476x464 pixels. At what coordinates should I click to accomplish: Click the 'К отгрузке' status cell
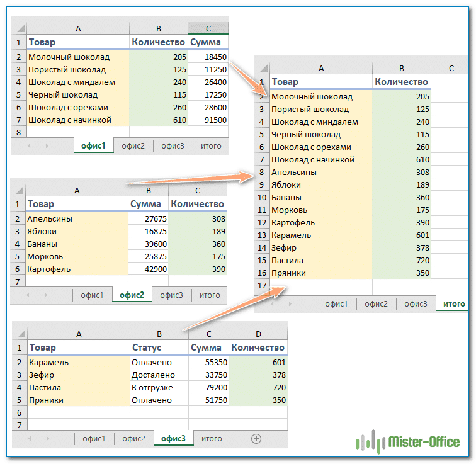(x=159, y=388)
